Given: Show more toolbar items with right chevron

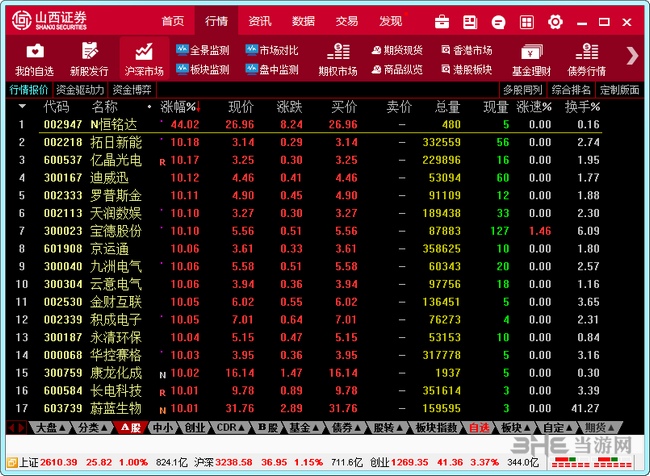Looking at the screenshot, I should tap(632, 56).
